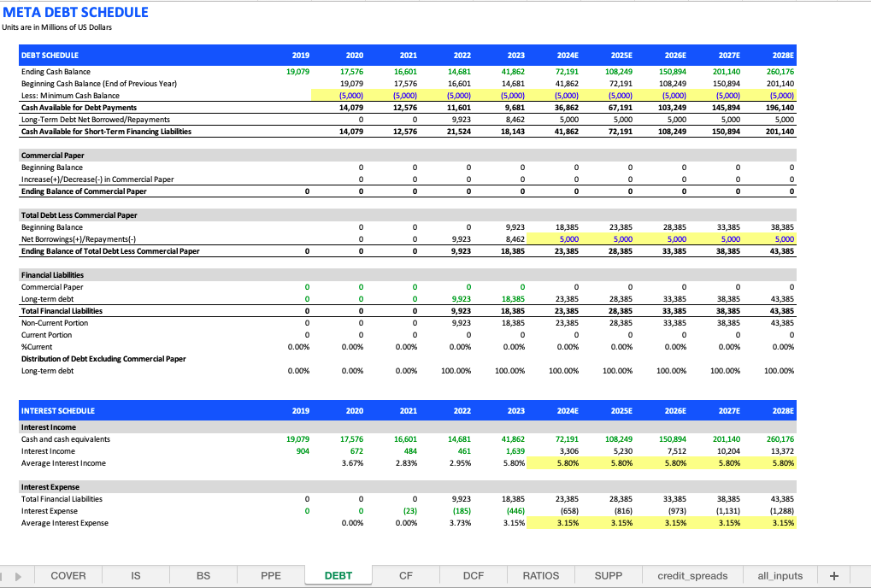This screenshot has height=588, width=871.
Task: Select the Total Financial Liabilities row label
Action: click(62, 311)
